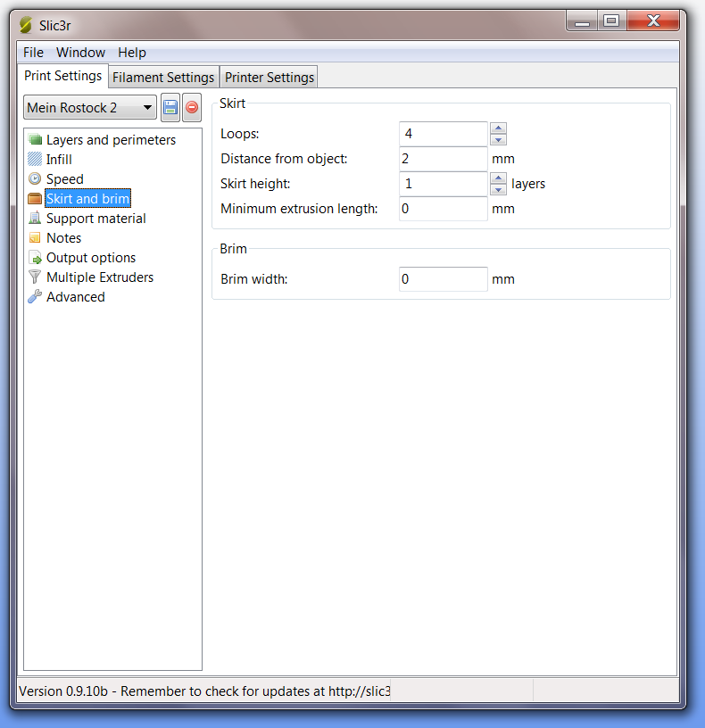
Task: Select Speed in the settings list
Action: coord(65,178)
